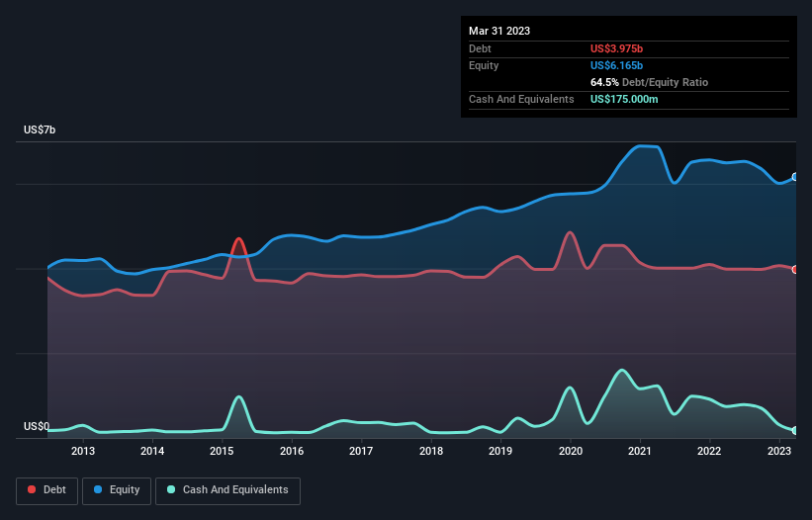Click the 64.5% Debt/Equity Ratio text
Viewport: 812px width, 520px height.
point(649,82)
